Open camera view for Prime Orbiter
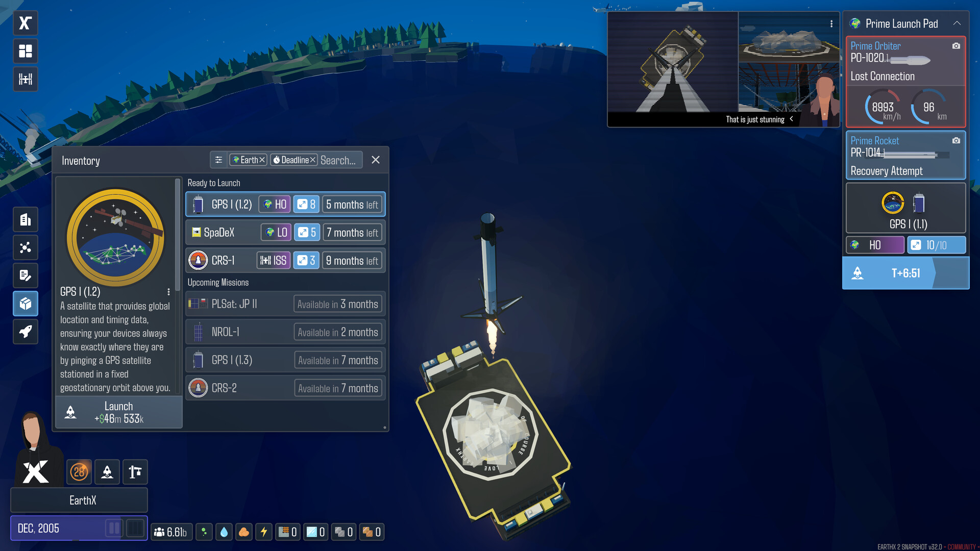This screenshot has width=980, height=551. click(x=956, y=46)
